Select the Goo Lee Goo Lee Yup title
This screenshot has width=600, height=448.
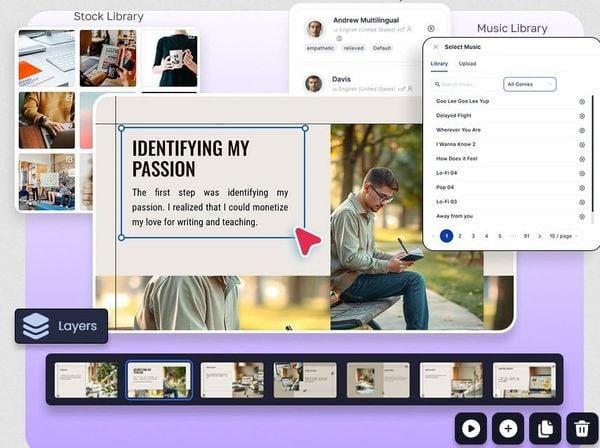point(462,101)
